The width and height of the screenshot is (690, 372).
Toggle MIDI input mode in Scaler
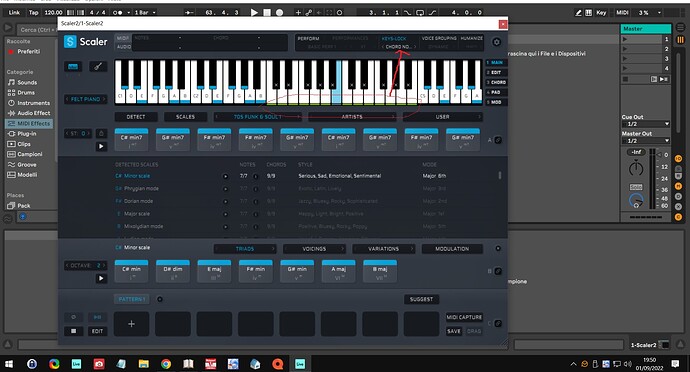coord(123,38)
